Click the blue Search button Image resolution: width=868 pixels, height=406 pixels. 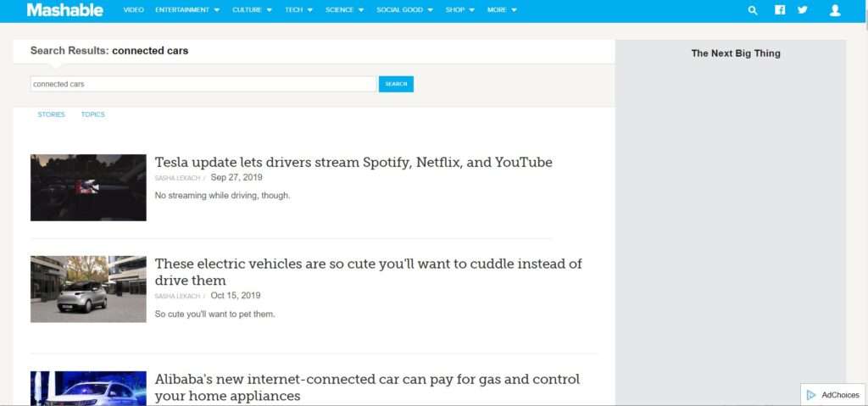[x=396, y=84]
